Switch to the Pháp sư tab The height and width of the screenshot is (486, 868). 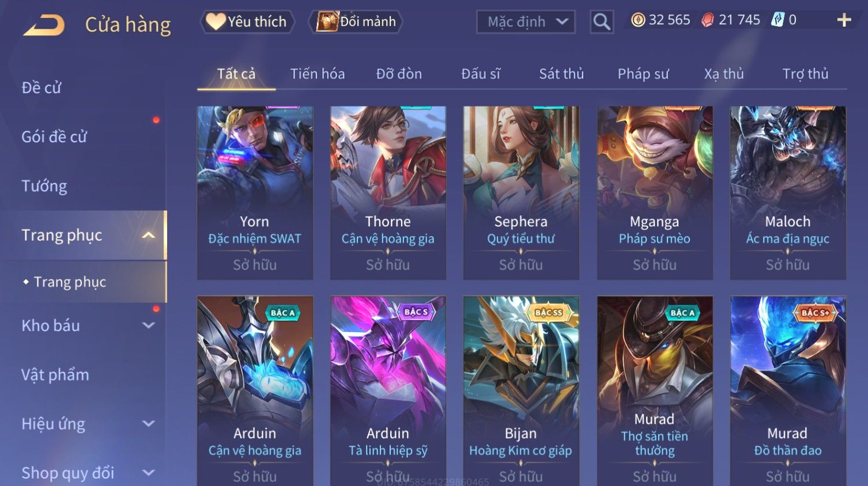(x=643, y=74)
